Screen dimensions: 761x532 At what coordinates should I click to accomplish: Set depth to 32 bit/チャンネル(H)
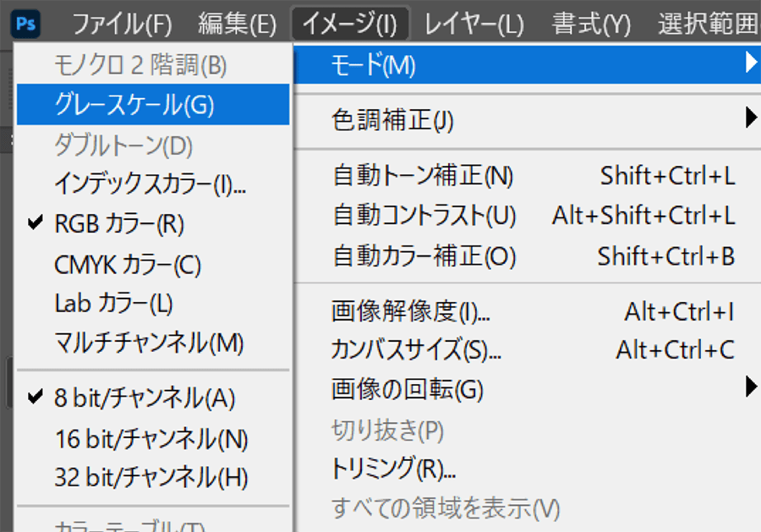(x=151, y=478)
